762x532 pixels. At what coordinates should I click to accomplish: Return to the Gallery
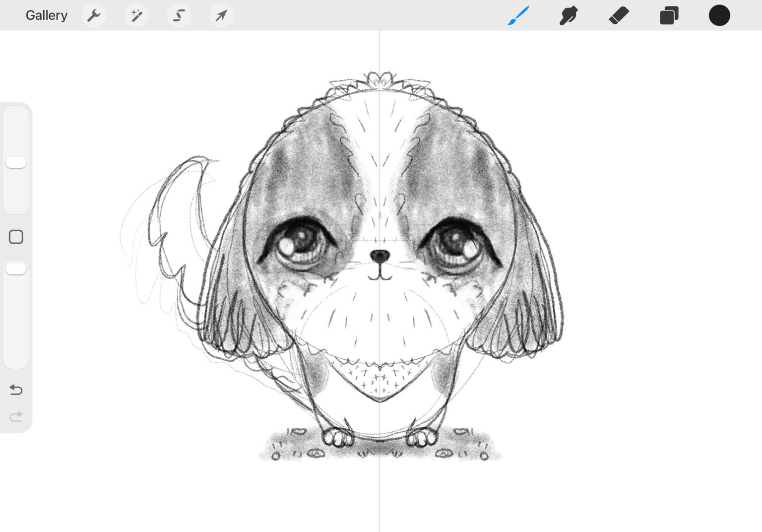[x=46, y=15]
